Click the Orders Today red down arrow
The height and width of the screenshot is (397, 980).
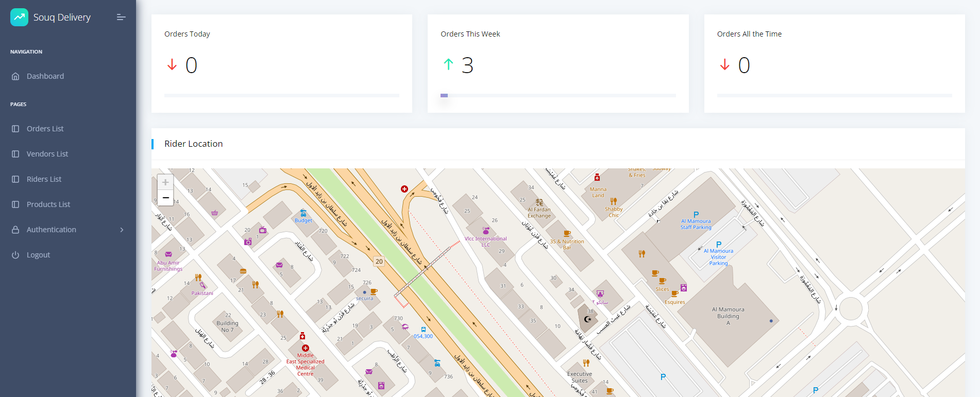pyautogui.click(x=172, y=65)
